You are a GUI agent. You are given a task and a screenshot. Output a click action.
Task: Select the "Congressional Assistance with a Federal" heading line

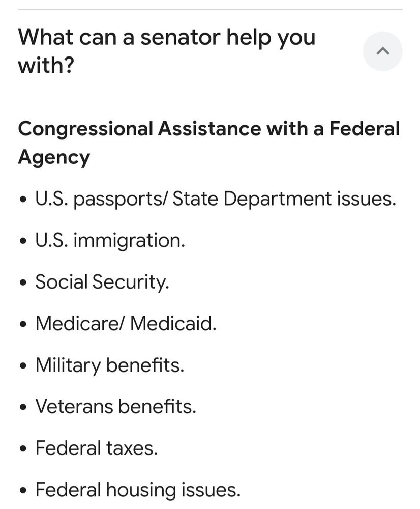pyautogui.click(x=209, y=129)
